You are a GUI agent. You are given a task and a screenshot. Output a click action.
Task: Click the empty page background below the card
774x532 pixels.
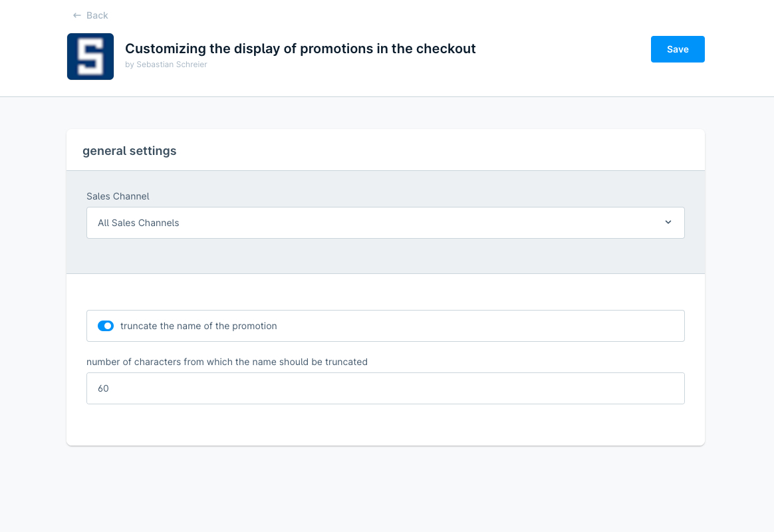[385, 489]
